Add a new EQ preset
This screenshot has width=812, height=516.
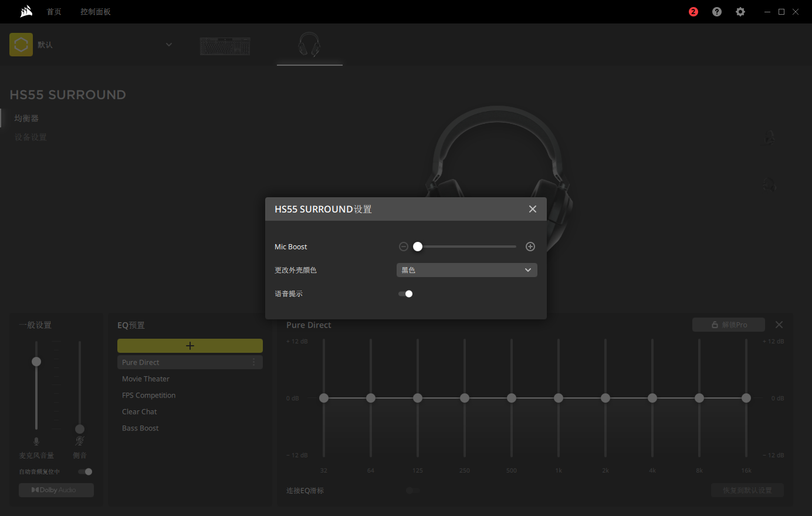(190, 346)
